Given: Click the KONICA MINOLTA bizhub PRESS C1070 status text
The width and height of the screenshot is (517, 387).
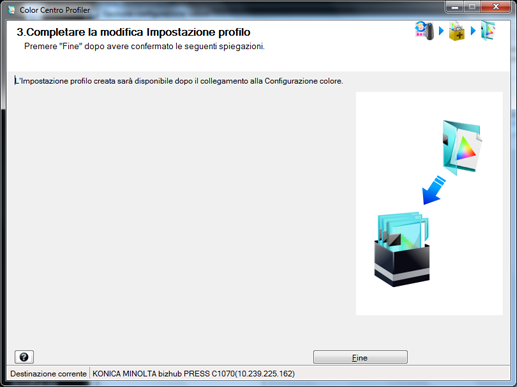Looking at the screenshot, I should (193, 374).
